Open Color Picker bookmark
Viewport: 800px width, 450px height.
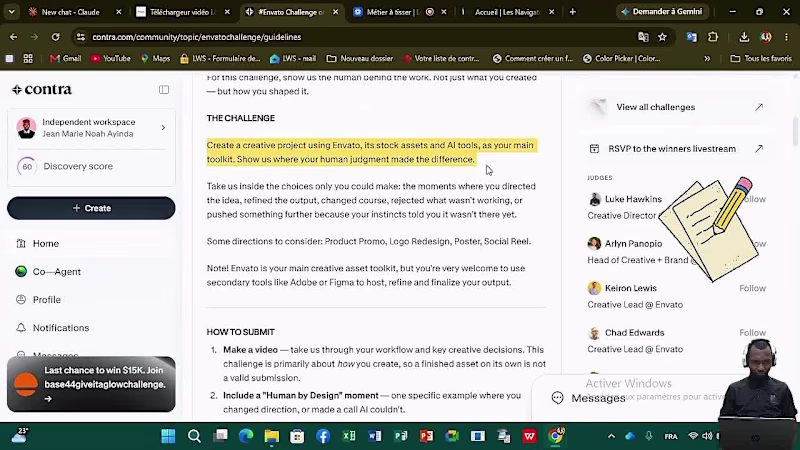point(621,59)
